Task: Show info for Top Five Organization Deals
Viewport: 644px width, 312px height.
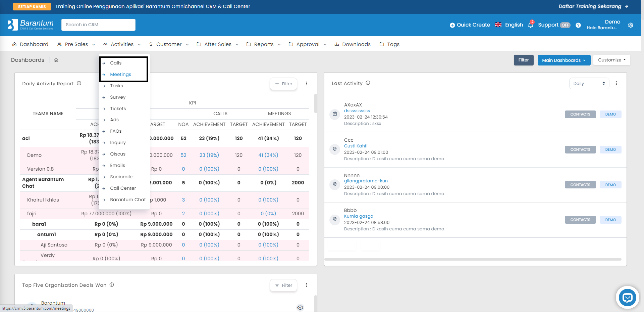Action: pos(112,285)
